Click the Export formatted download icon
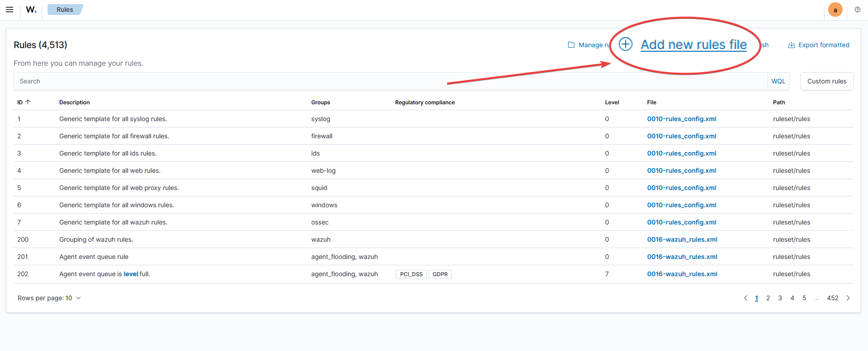Viewport: 868px width, 351px height. (x=791, y=45)
